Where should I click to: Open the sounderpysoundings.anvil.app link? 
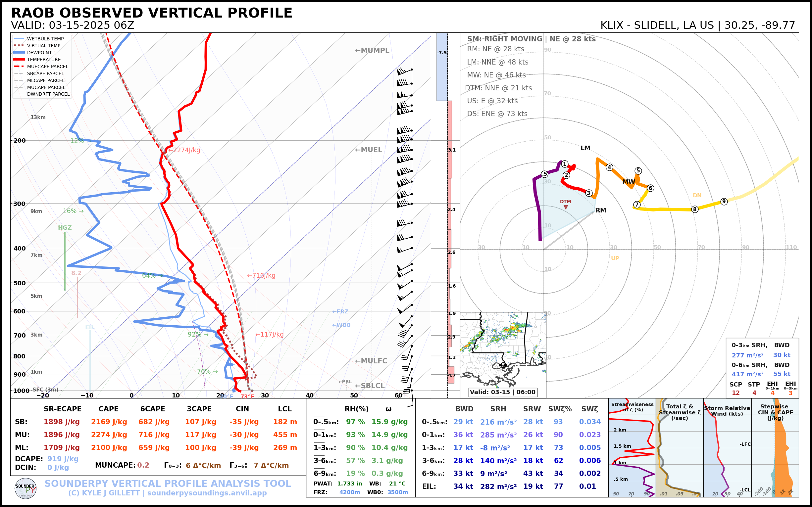(207, 493)
